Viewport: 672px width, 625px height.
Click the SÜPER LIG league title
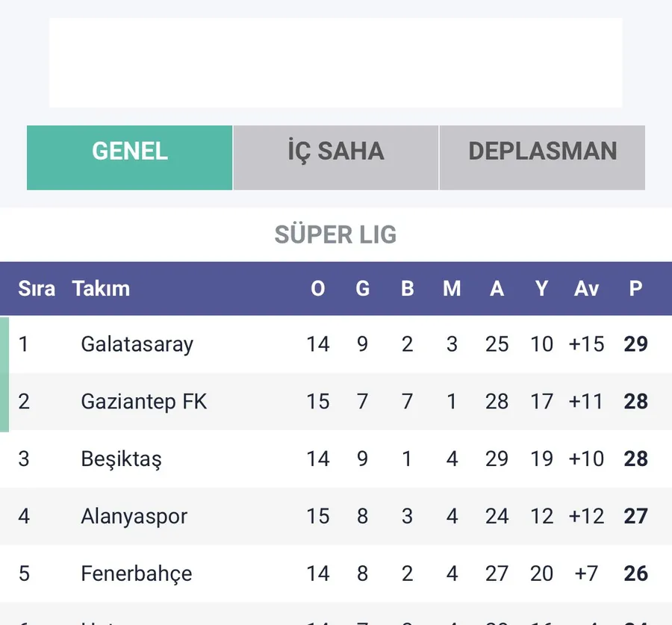click(335, 234)
